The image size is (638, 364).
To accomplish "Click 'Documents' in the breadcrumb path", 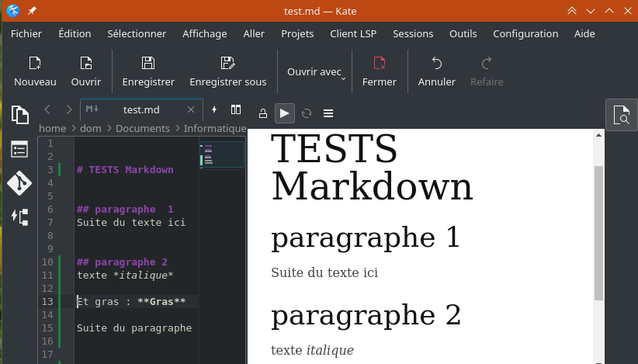I will tap(142, 129).
